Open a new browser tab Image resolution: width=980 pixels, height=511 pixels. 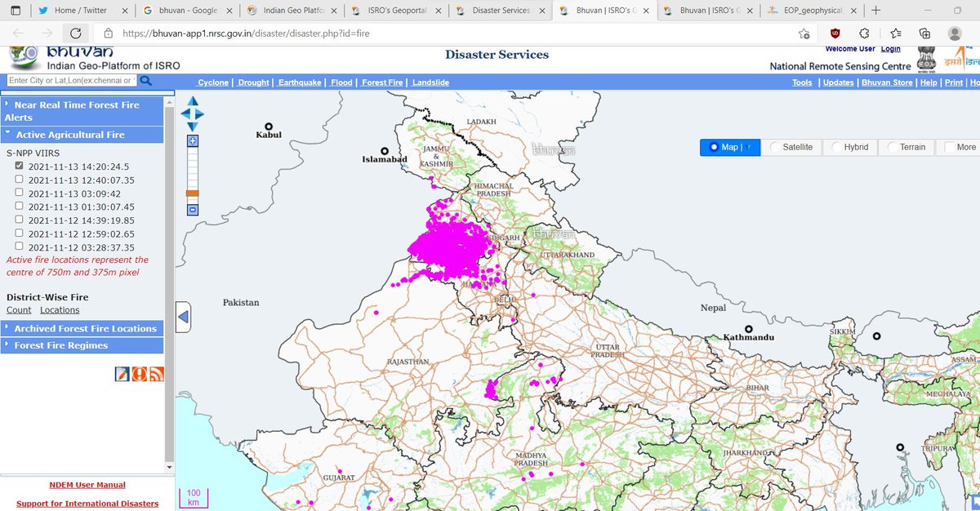pyautogui.click(x=875, y=11)
